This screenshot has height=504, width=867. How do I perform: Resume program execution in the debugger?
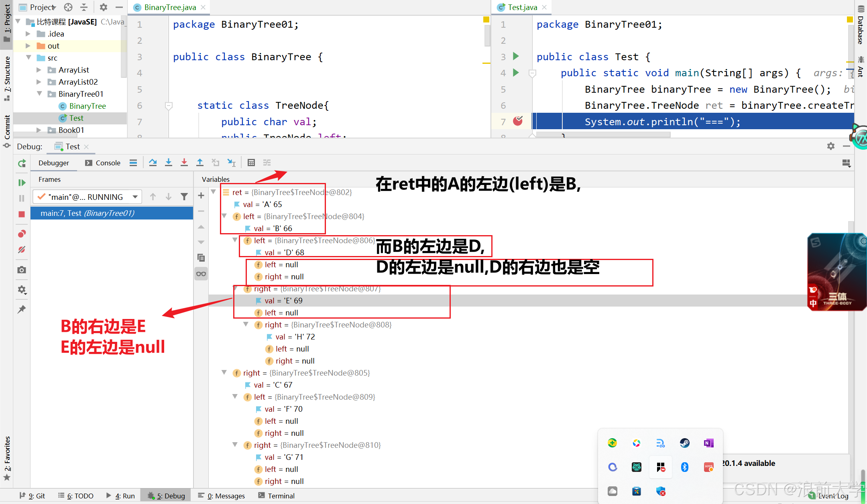22,183
